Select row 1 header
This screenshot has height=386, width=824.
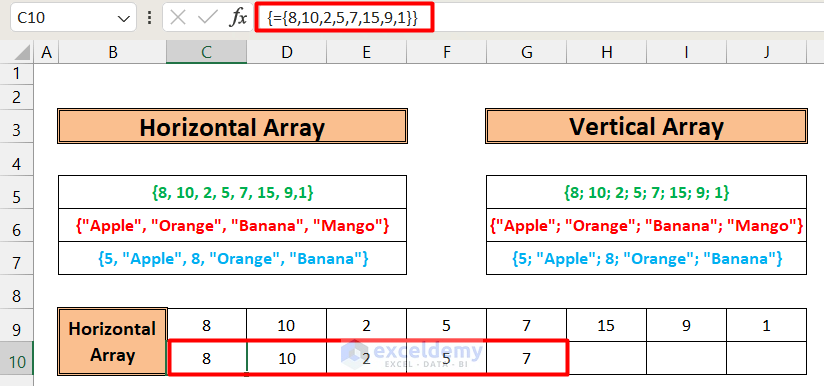17,74
